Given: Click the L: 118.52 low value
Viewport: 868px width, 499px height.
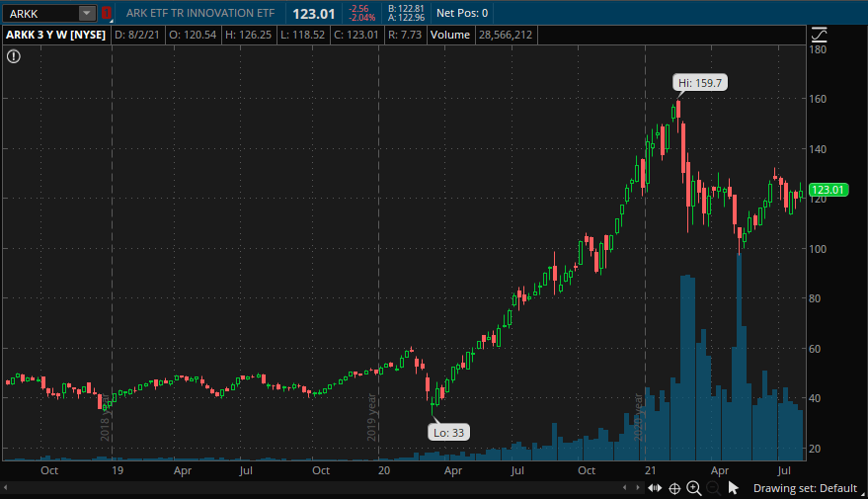Looking at the screenshot, I should (x=303, y=35).
